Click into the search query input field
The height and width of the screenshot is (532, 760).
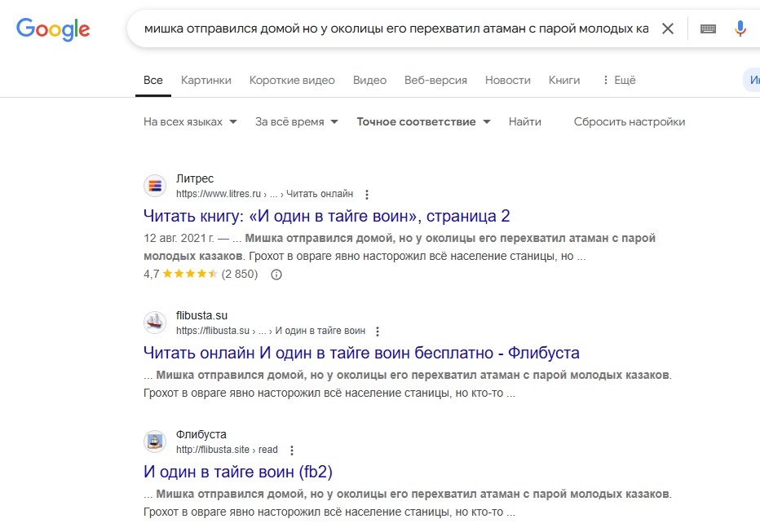(396, 29)
